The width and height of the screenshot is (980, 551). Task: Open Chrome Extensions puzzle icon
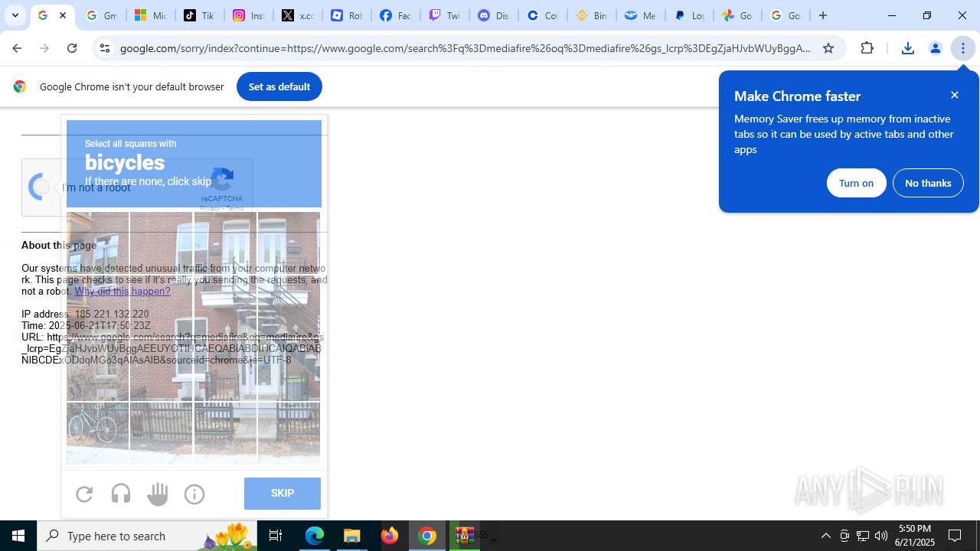(867, 48)
